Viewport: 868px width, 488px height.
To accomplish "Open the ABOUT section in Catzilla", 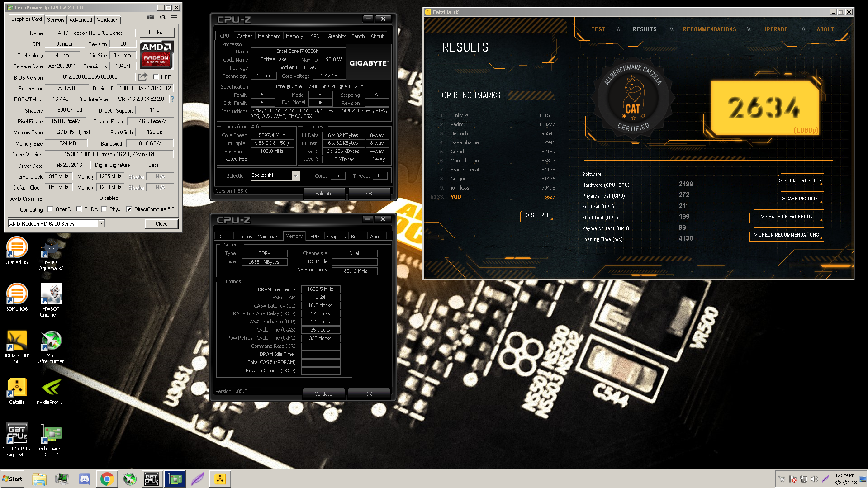I will [825, 29].
